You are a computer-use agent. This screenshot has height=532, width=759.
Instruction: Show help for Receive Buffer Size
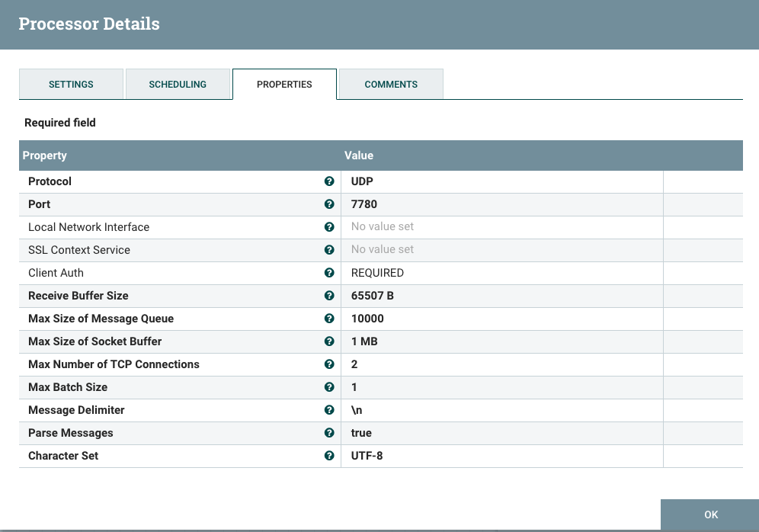click(329, 296)
